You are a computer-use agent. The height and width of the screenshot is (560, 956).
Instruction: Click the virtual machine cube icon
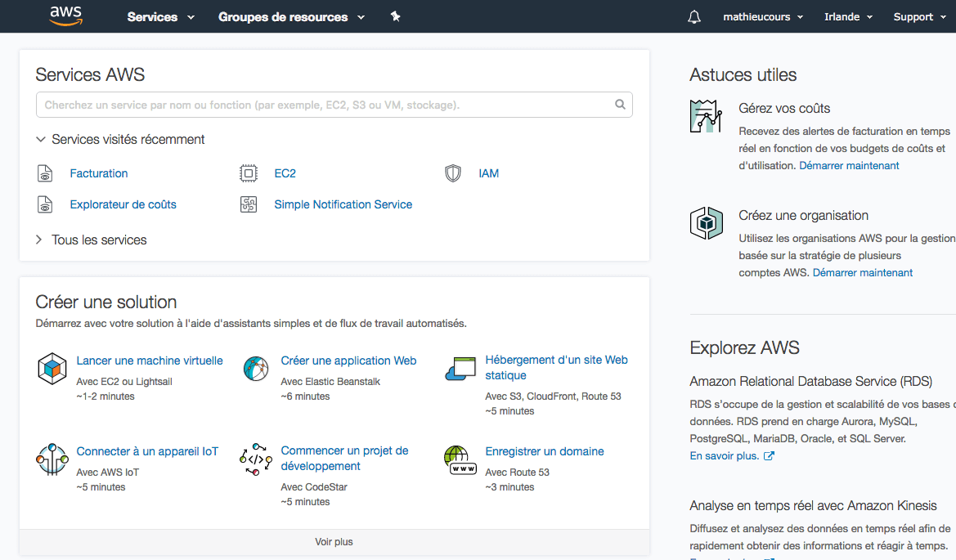pyautogui.click(x=52, y=369)
